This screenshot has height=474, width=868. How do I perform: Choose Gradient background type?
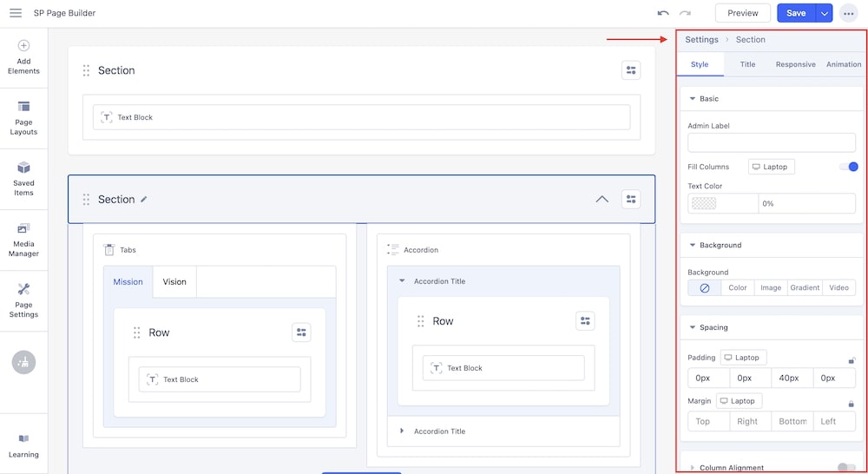coord(805,288)
